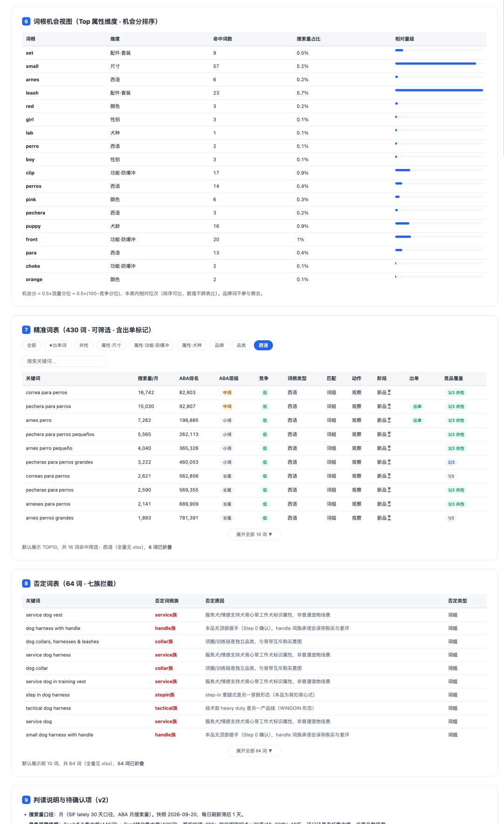Click the section 6 number badge
Image resolution: width=504 pixels, height=824 pixels.
(x=26, y=21)
